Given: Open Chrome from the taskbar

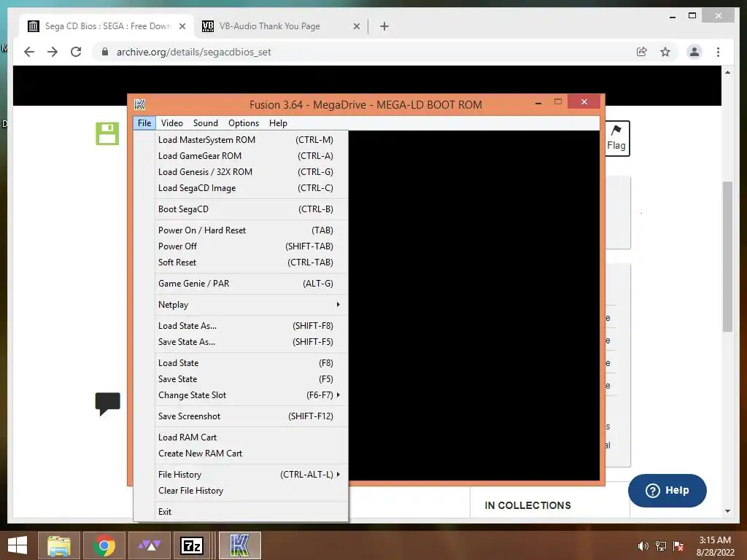Looking at the screenshot, I should point(104,545).
